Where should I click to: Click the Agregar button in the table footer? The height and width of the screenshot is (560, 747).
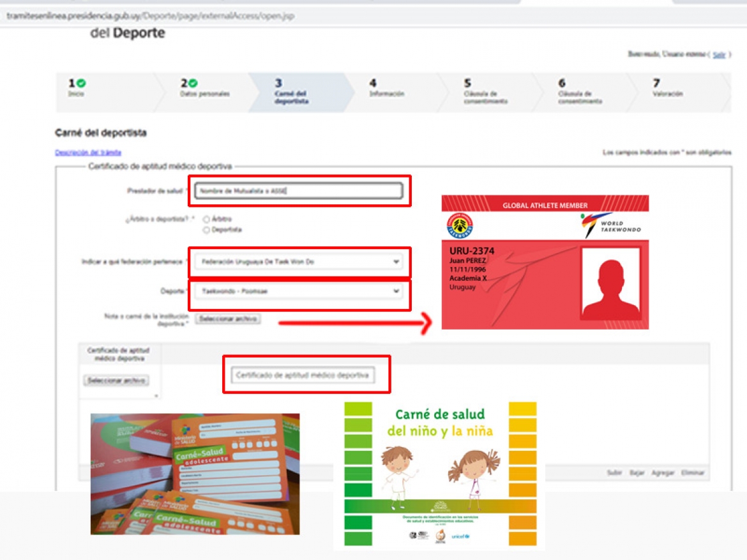point(663,473)
